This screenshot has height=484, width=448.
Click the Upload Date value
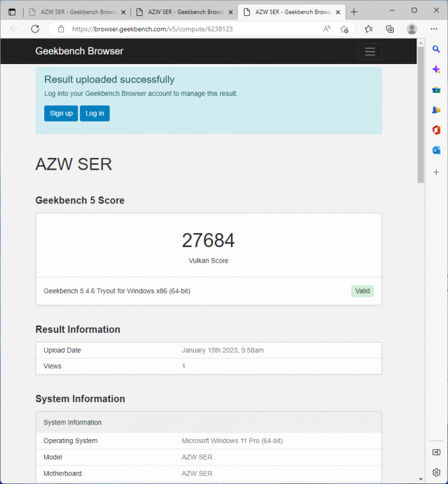223,350
